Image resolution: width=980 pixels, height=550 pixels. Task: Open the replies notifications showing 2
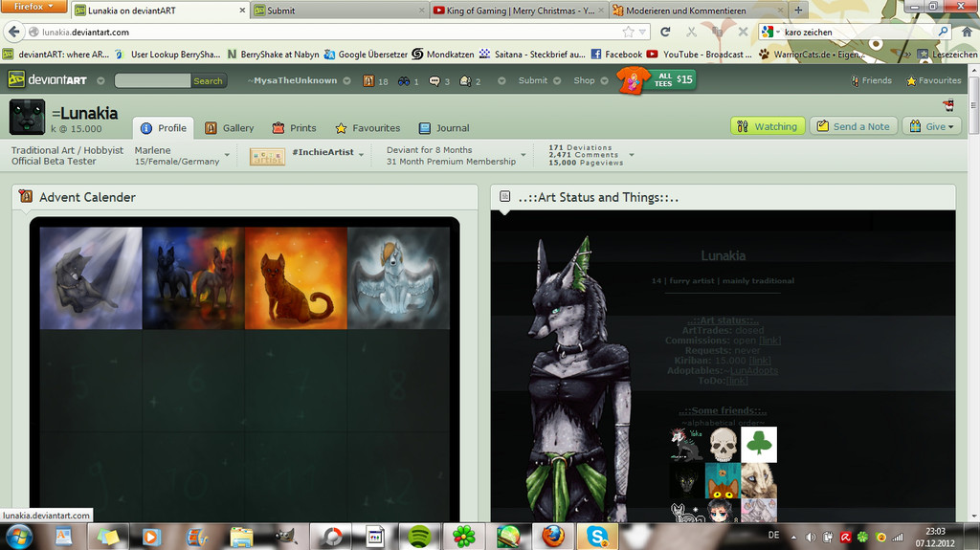tap(470, 80)
